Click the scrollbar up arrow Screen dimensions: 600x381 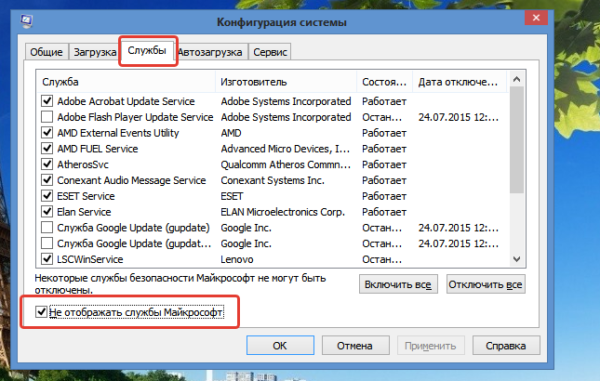point(517,79)
